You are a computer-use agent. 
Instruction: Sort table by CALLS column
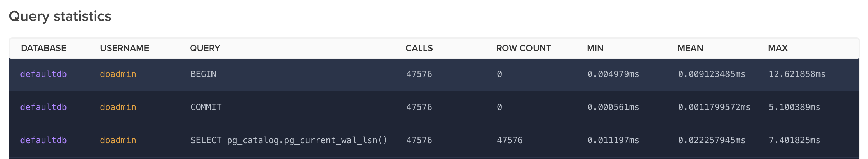point(419,48)
